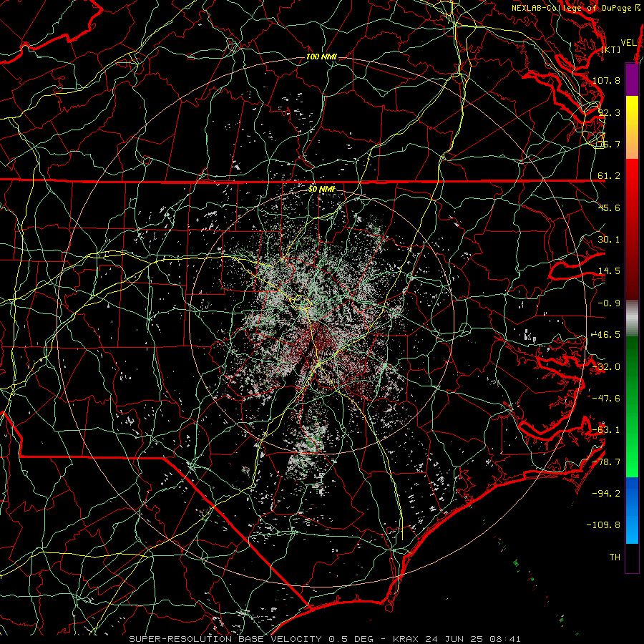Click the yellow-orange segment of the color bar
This screenshot has width=644, height=644.
pyautogui.click(x=632, y=127)
